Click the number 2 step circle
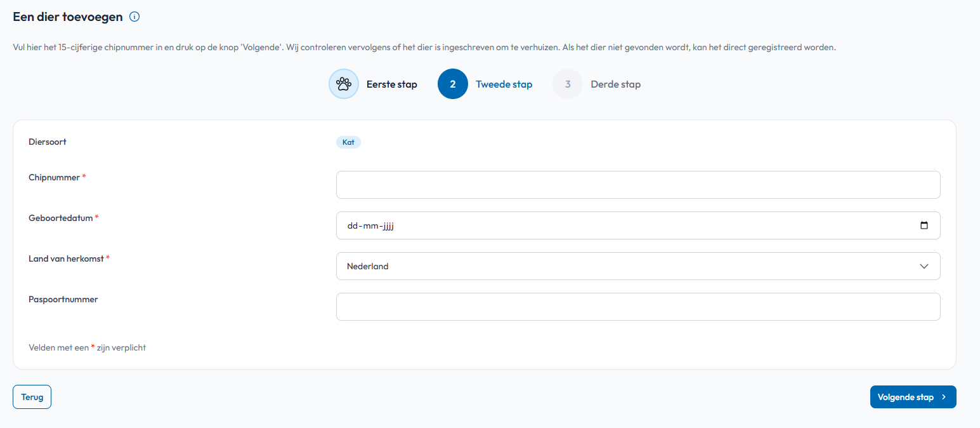980x428 pixels. 452,84
